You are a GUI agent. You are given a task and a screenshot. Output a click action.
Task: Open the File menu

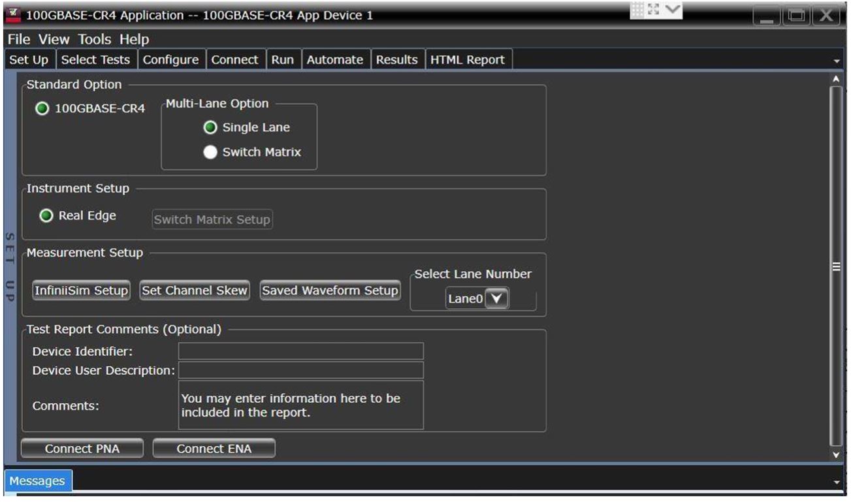[x=19, y=39]
